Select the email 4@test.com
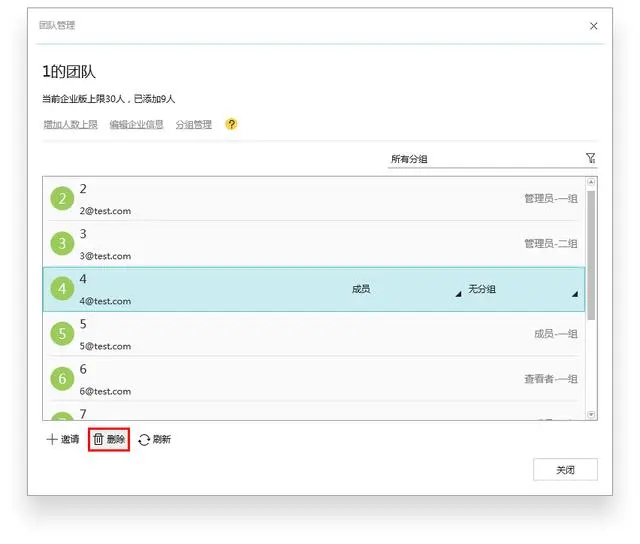 point(105,301)
